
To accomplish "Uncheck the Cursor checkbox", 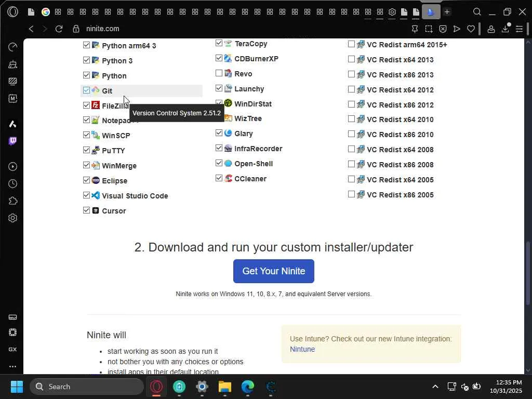I will (87, 210).
